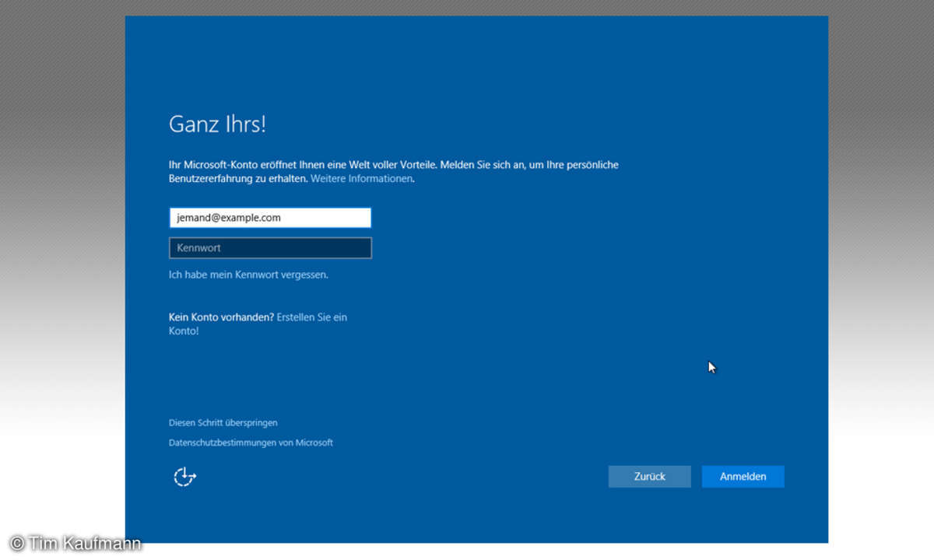Click the 'Kein Konto vorhanden?' text
This screenshot has height=560, width=934.
(221, 317)
